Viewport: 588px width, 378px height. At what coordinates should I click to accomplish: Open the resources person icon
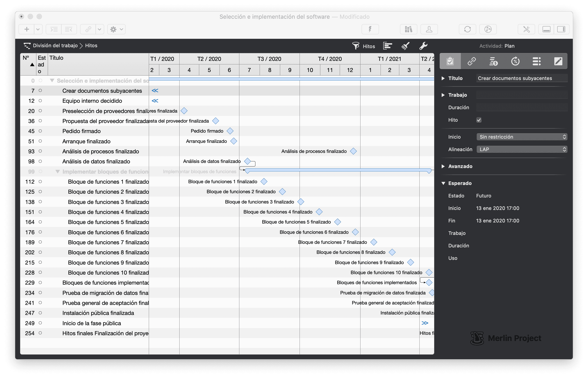[x=429, y=29]
